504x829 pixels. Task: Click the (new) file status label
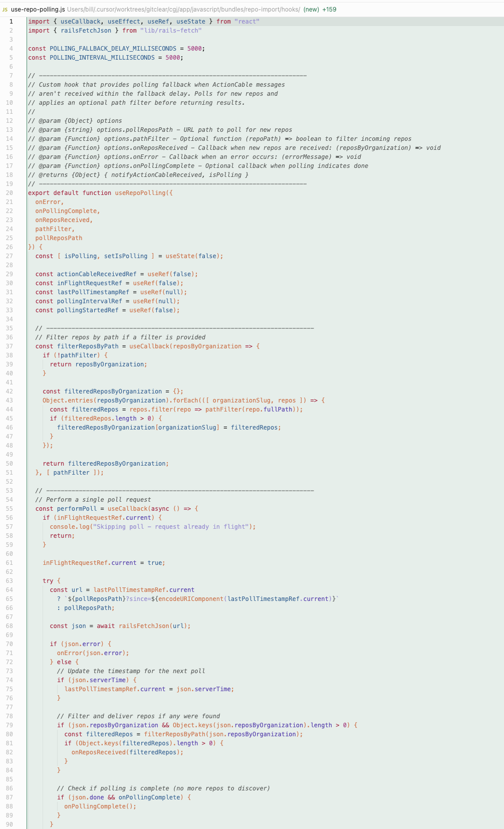point(312,10)
